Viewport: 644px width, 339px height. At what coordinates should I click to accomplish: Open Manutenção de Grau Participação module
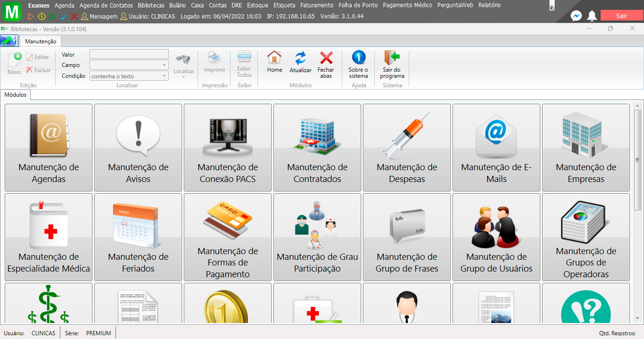317,237
